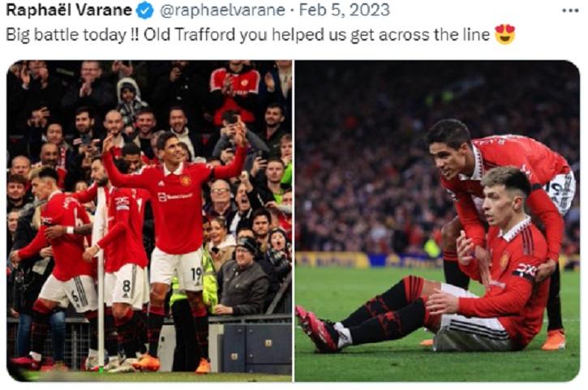
Task: Open the Raphaël Varane display name link
Action: click(69, 11)
